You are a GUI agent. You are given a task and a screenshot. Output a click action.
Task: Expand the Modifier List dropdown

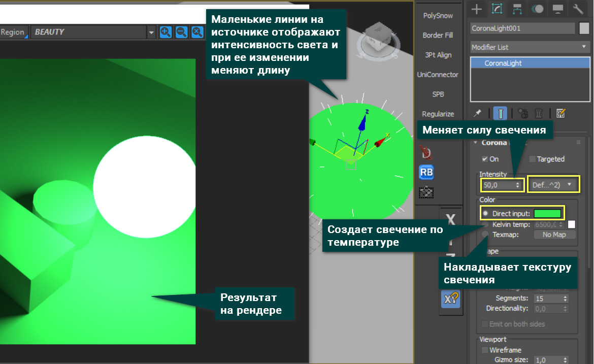(x=527, y=47)
